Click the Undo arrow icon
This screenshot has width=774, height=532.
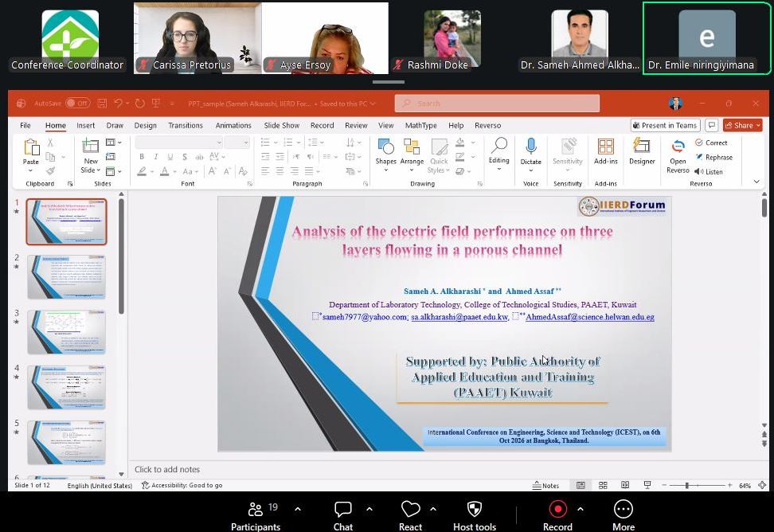click(x=118, y=104)
